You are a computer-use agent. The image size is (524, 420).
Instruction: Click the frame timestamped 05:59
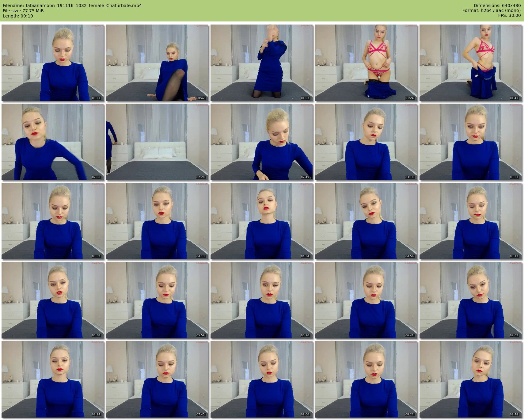(157, 300)
